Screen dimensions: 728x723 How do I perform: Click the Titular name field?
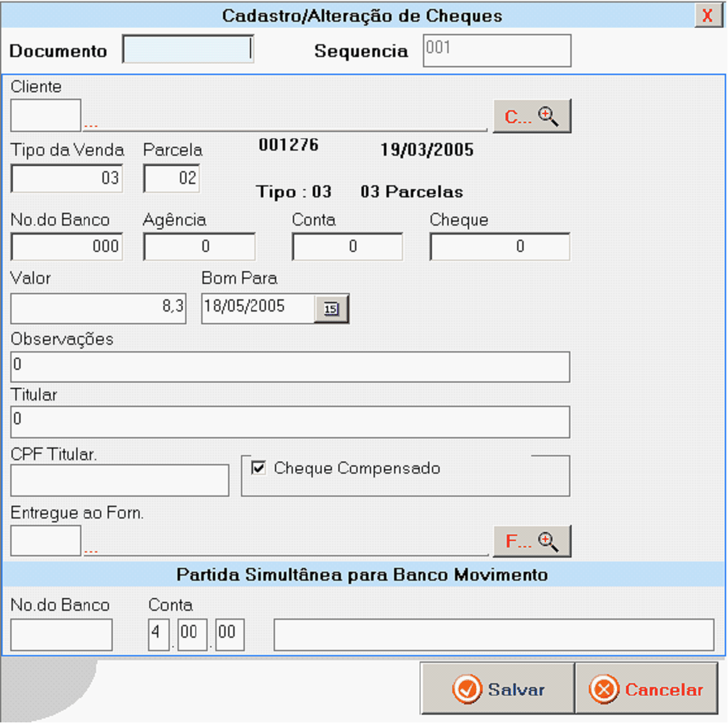[290, 421]
